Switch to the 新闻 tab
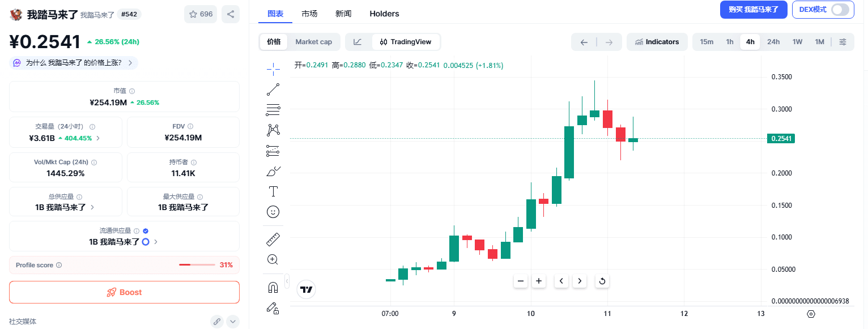Screen dimensions: 868x329 coord(343,13)
